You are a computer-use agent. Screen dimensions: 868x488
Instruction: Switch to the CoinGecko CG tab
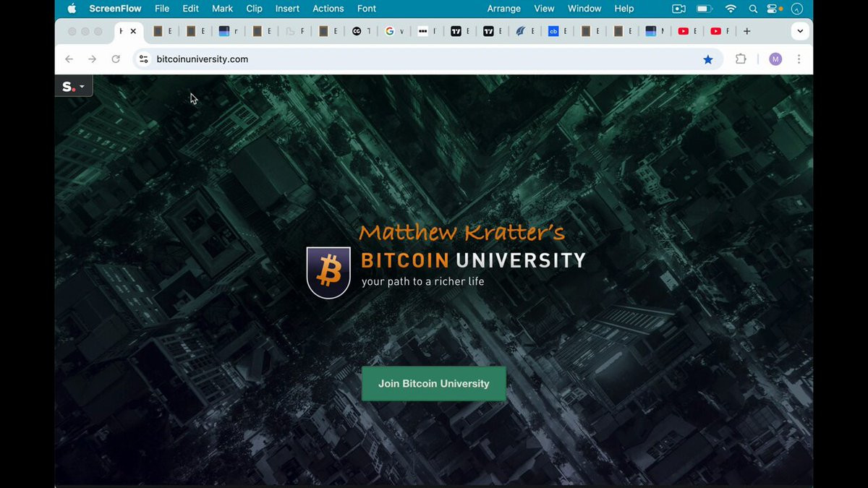pyautogui.click(x=361, y=31)
